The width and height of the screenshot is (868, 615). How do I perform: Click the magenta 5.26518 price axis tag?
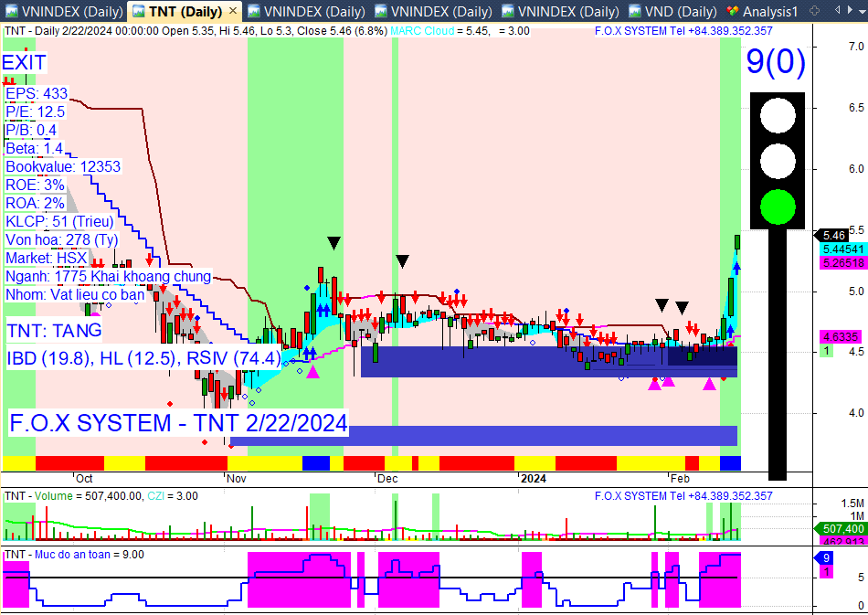pyautogui.click(x=843, y=263)
